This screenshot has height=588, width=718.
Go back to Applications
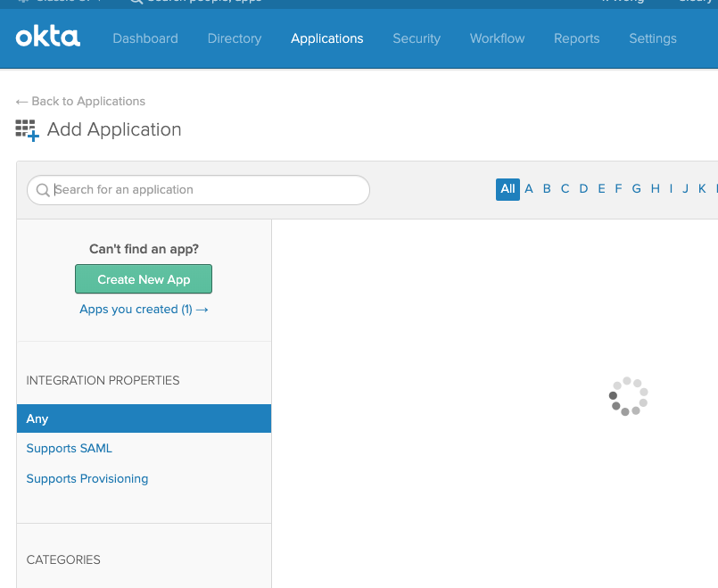(80, 101)
